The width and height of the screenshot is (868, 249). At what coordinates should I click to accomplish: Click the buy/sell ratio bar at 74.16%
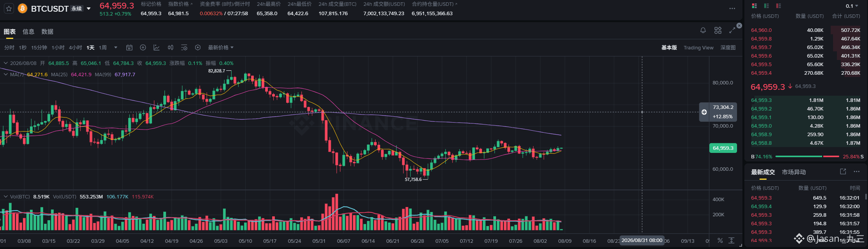(x=807, y=156)
